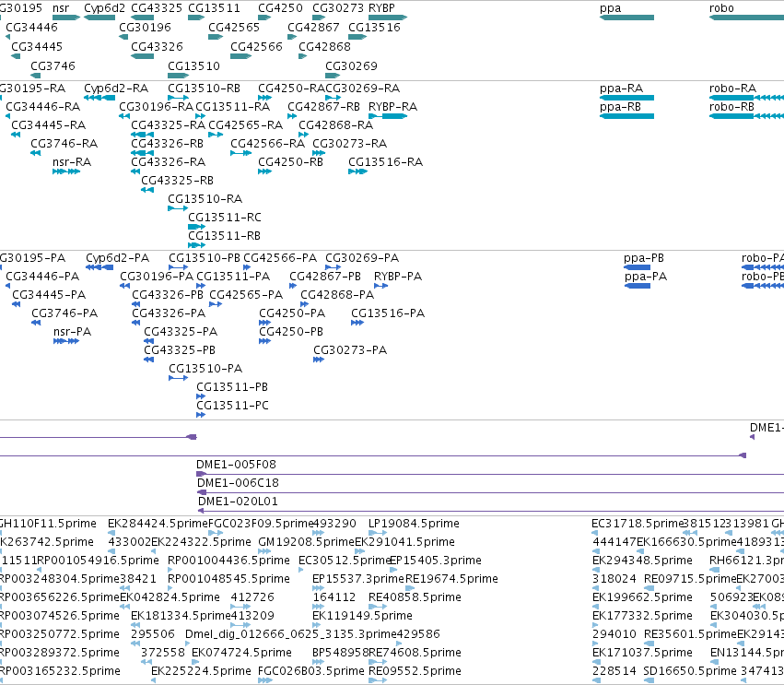Click protein CG13511-PC label
The height and width of the screenshot is (685, 784).
(x=232, y=406)
